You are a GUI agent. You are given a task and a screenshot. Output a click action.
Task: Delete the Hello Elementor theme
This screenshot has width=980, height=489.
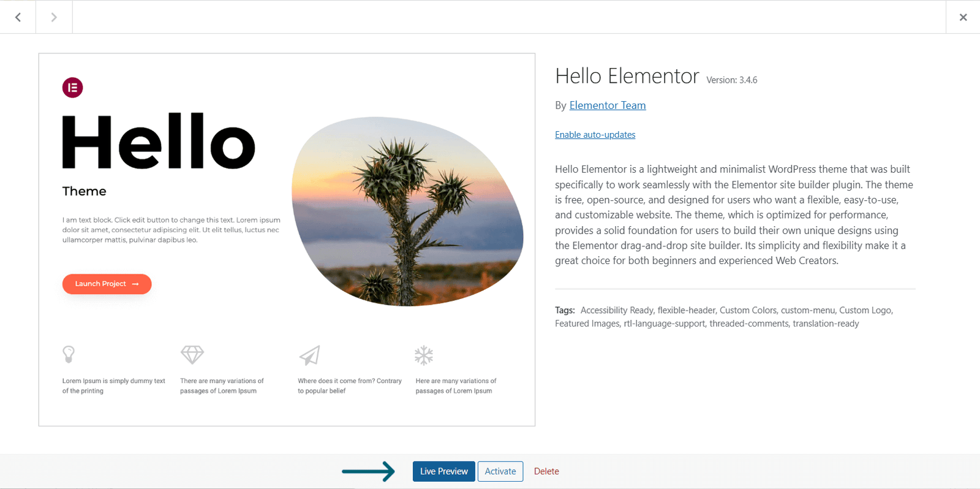(x=546, y=471)
